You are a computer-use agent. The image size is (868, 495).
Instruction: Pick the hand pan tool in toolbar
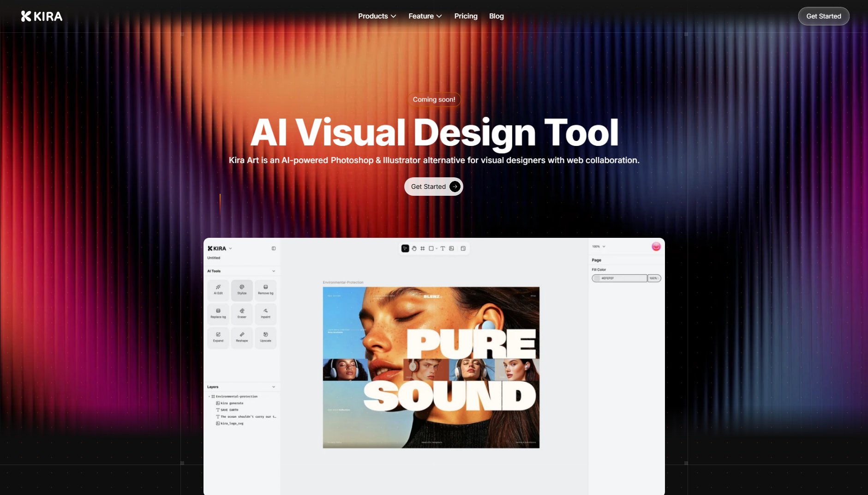(x=414, y=248)
